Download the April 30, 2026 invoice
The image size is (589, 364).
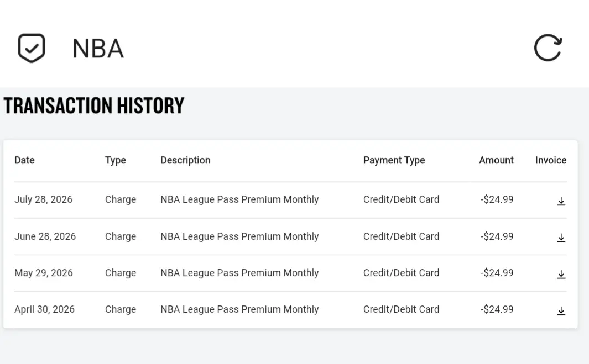tap(561, 311)
